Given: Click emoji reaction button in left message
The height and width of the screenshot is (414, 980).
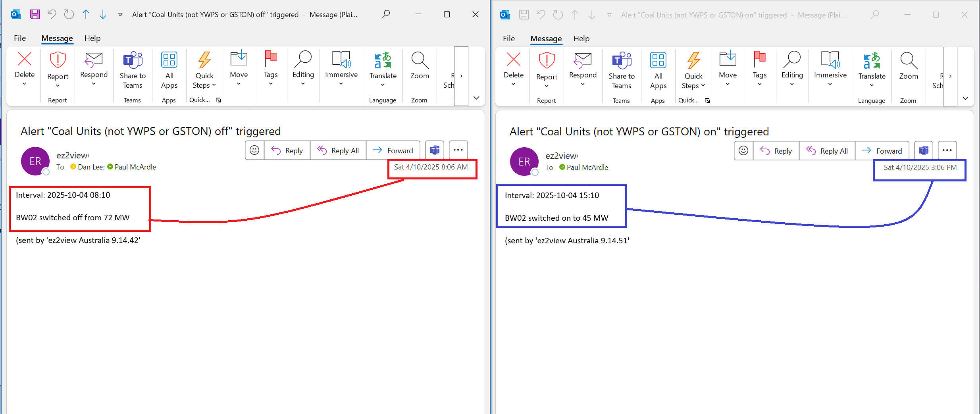Looking at the screenshot, I should pyautogui.click(x=254, y=150).
